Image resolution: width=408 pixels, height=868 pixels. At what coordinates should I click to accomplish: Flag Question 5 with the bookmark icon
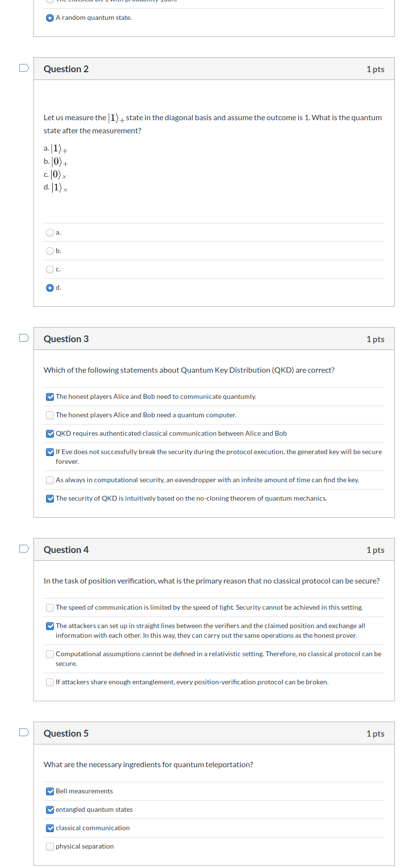[24, 732]
